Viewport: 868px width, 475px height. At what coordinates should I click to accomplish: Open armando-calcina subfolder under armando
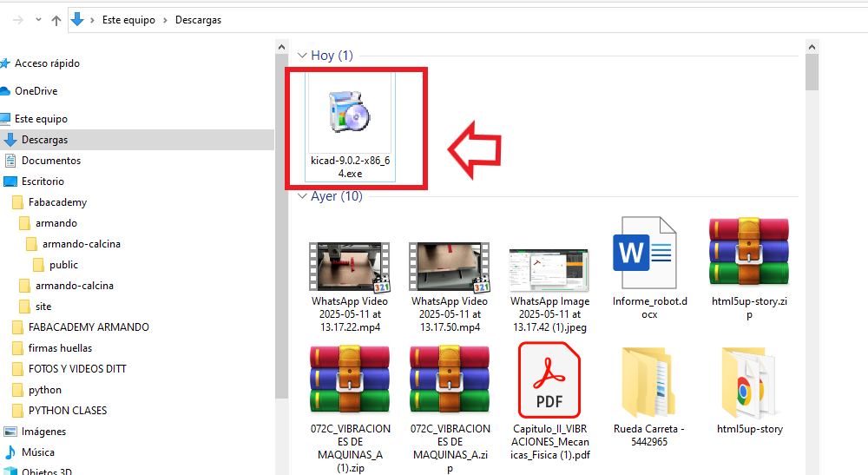pos(82,244)
